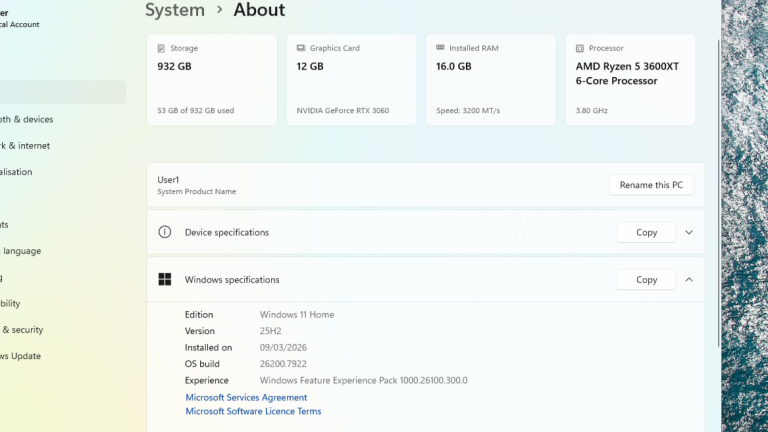Click the Installed RAM icon
Image resolution: width=768 pixels, height=432 pixels.
[440, 48]
